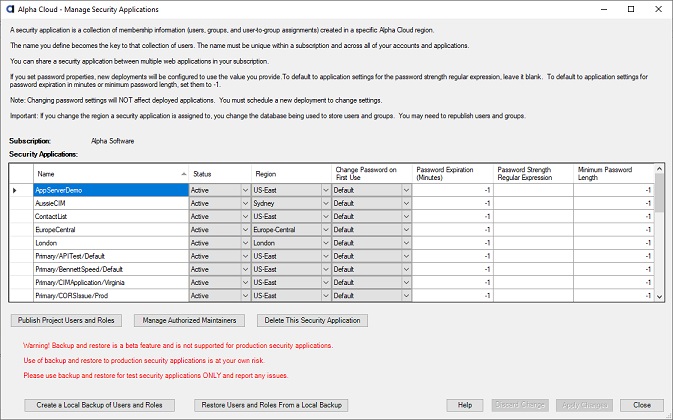This screenshot has width=673, height=420.
Task: Select the Primary/APITest/Default name cell
Action: click(111, 257)
